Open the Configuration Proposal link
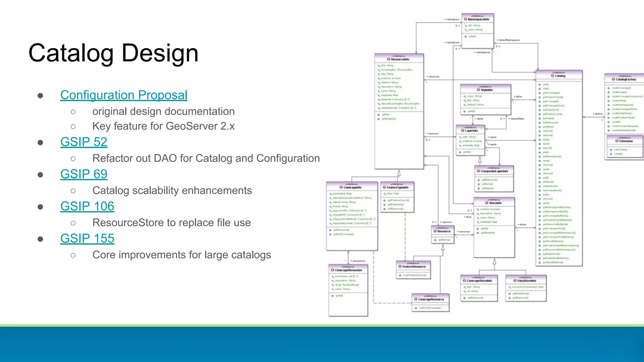Image resolution: width=644 pixels, height=362 pixels. point(124,95)
